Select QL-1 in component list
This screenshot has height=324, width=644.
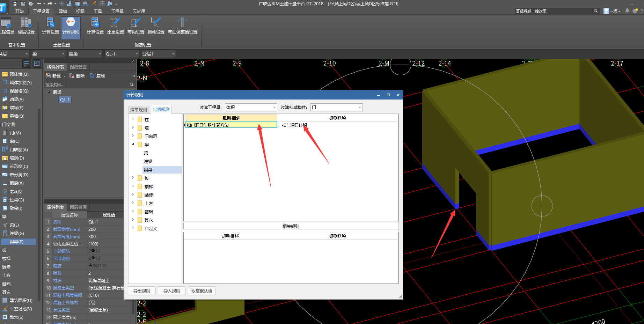point(65,100)
